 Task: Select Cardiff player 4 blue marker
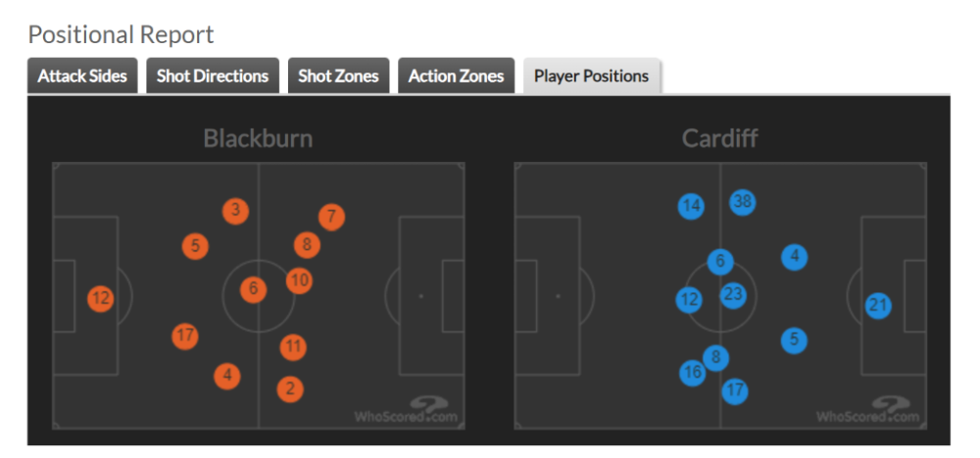pyautogui.click(x=795, y=257)
